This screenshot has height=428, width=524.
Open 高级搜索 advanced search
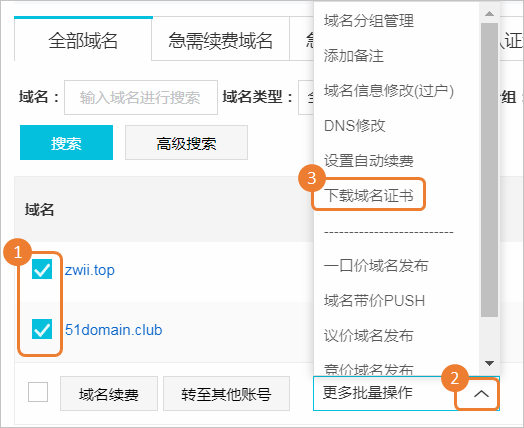pyautogui.click(x=186, y=143)
